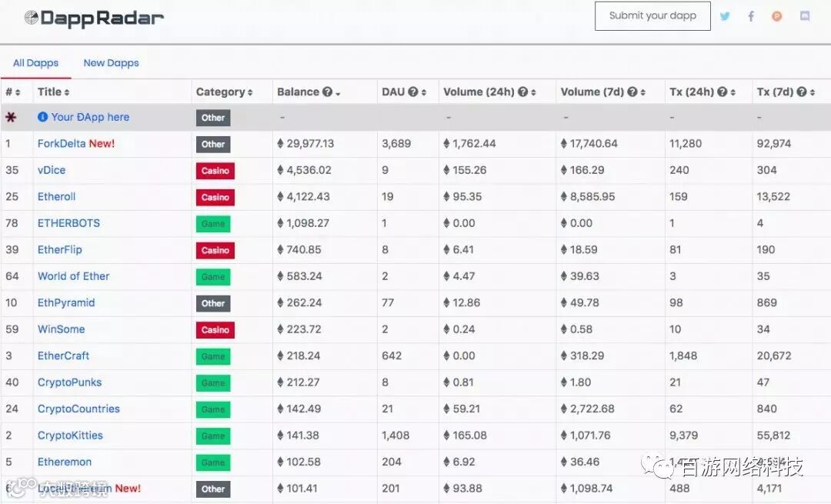
Task: Sort table by Category column
Action: (224, 92)
